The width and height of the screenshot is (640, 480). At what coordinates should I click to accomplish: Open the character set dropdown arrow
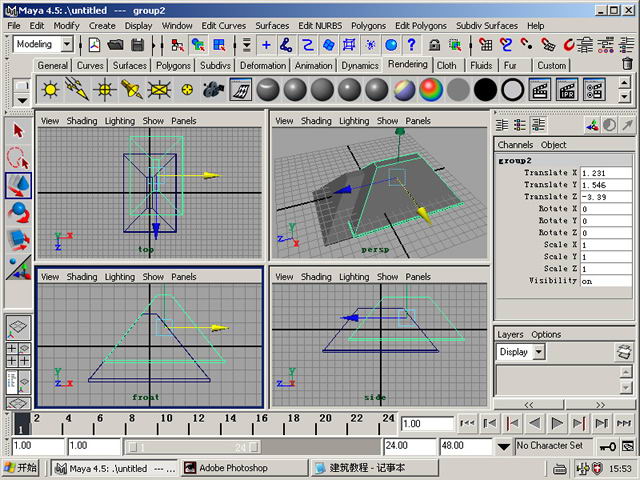[x=504, y=447]
